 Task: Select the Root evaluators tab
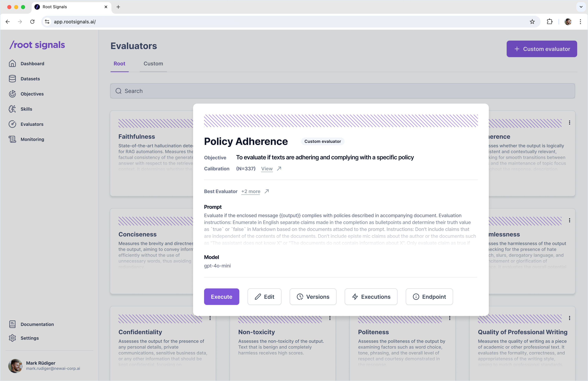click(x=119, y=63)
